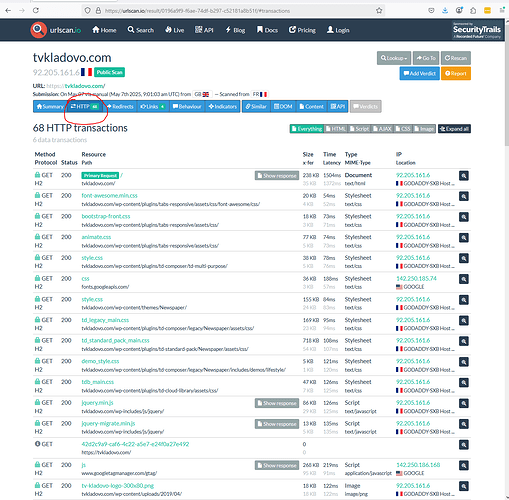Click magnifier icon for the fonts.googleapis.com css row
Screen dimensions: 509x500
tap(464, 279)
